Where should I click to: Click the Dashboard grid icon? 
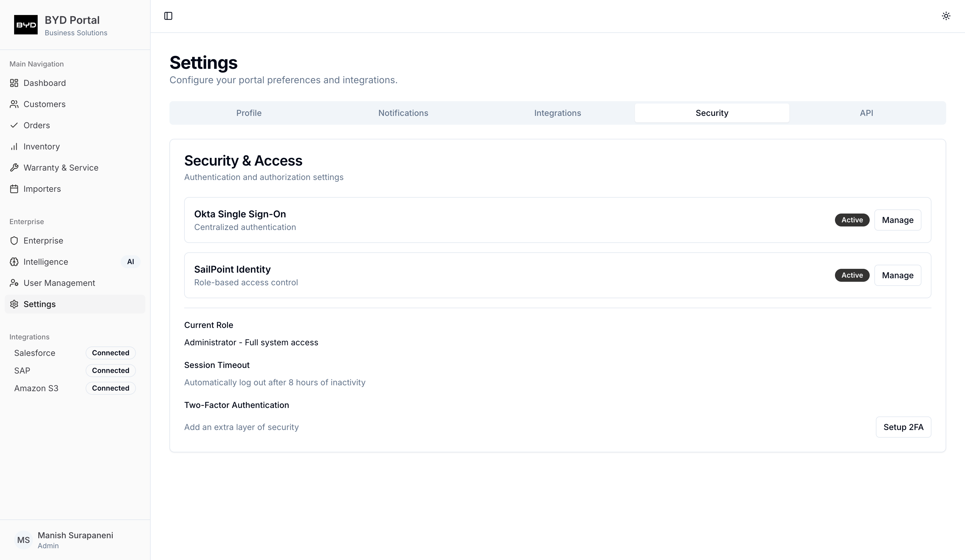(14, 83)
